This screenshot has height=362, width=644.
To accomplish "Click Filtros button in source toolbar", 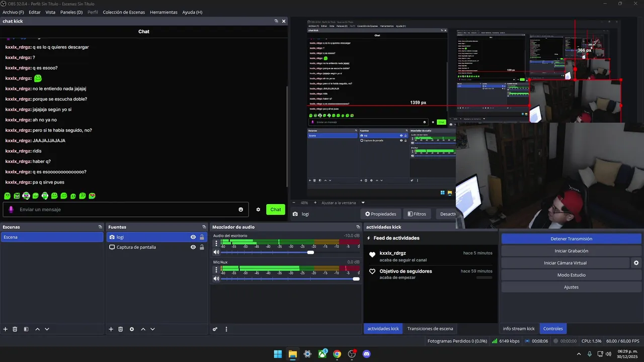I will 417,214.
